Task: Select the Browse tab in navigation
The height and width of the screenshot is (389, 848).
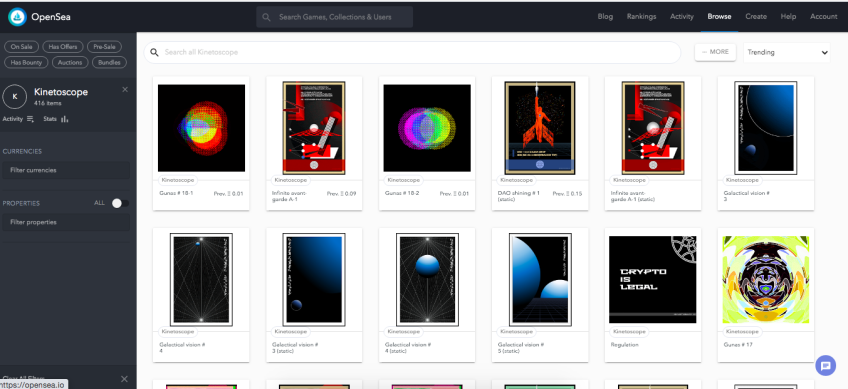Action: [719, 17]
